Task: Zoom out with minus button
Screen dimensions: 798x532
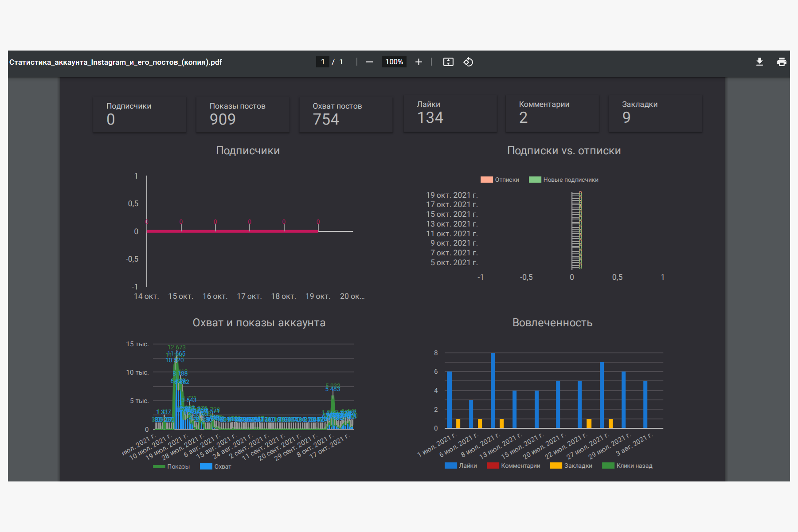Action: click(369, 62)
